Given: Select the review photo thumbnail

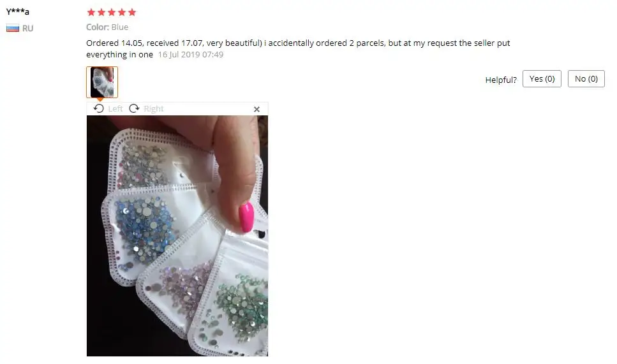Looking at the screenshot, I should (x=102, y=82).
